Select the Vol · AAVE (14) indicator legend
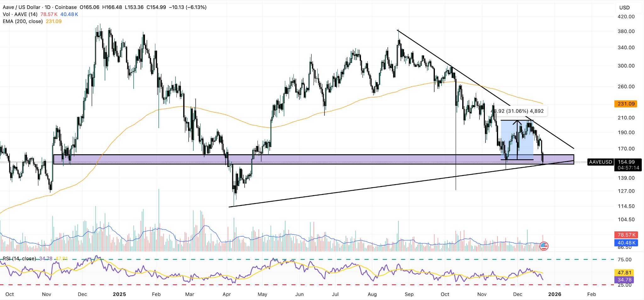The image size is (644, 300). coord(20,14)
